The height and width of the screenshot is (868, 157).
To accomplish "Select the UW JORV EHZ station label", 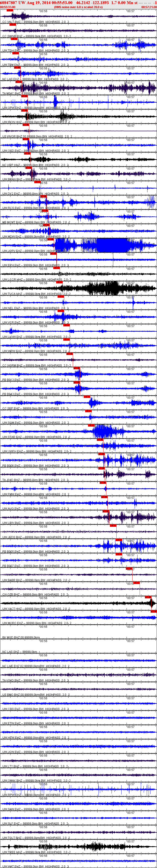I will click(36, 251).
